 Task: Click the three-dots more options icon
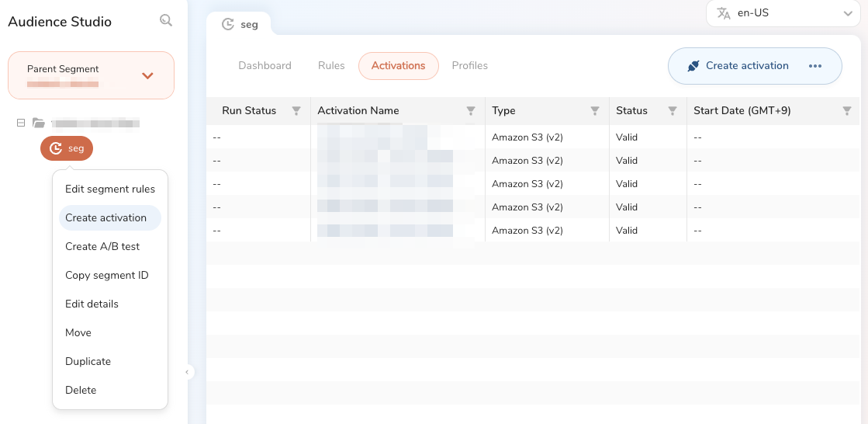(x=814, y=66)
